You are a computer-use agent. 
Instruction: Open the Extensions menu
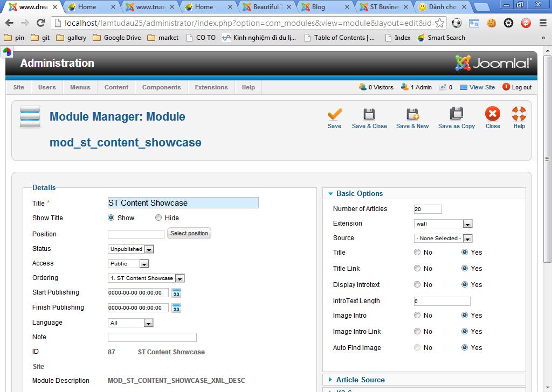tap(211, 87)
